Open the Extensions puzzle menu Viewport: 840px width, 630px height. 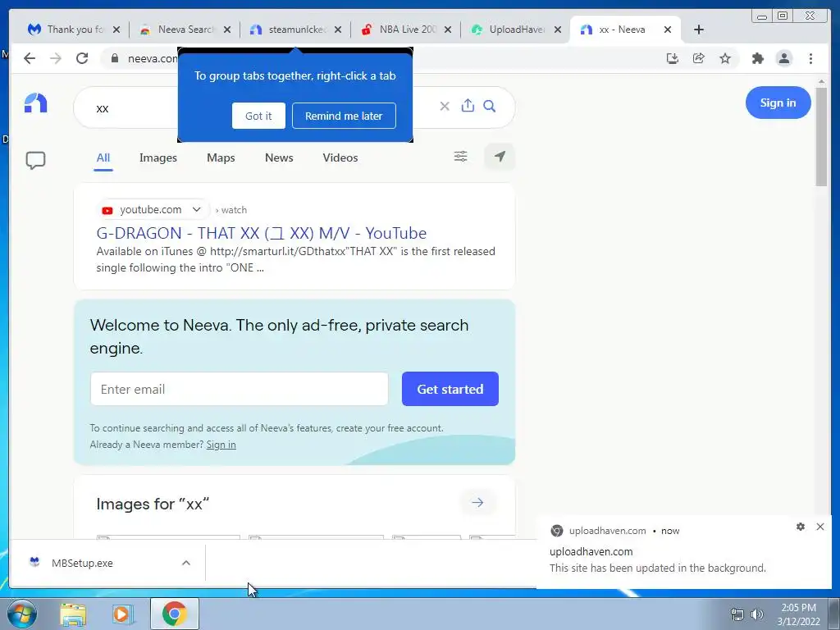point(757,58)
